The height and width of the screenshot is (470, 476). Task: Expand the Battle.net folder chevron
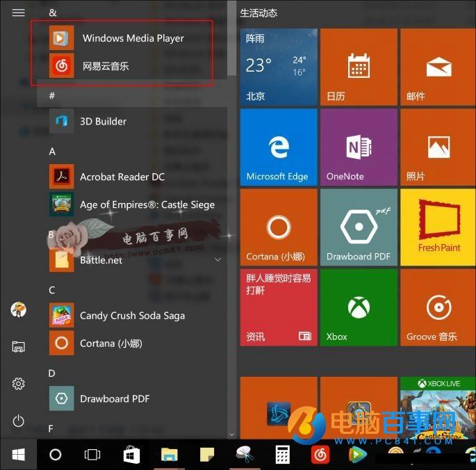point(218,260)
